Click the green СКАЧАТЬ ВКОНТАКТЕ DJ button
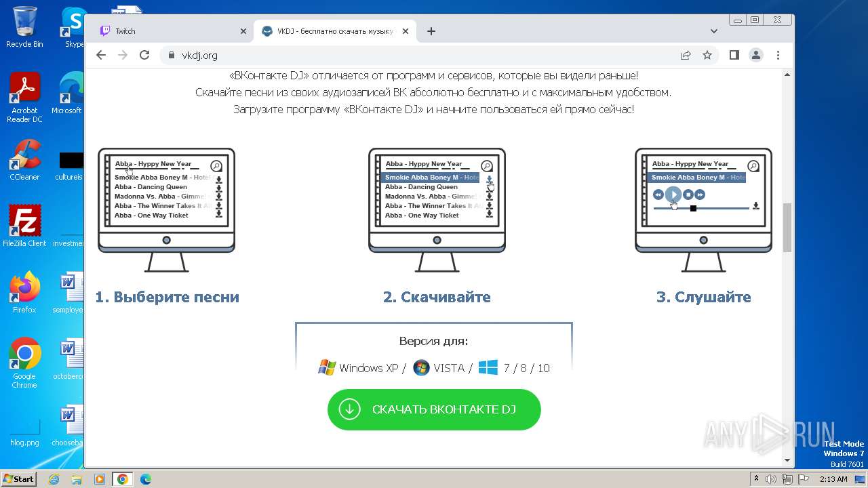 click(x=434, y=409)
